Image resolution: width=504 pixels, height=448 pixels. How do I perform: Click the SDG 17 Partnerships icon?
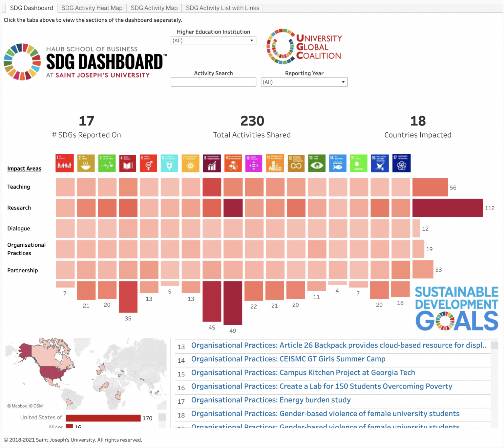point(401,163)
